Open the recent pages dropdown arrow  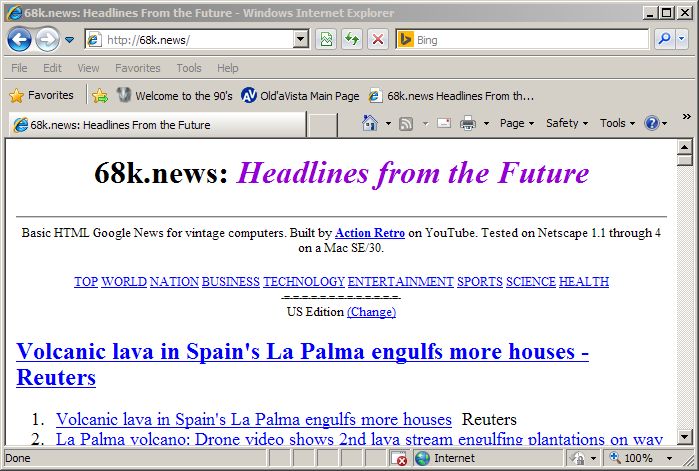point(70,40)
